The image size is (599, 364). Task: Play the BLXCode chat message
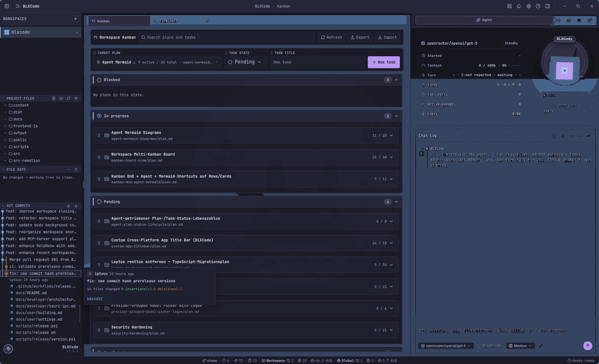[422, 154]
